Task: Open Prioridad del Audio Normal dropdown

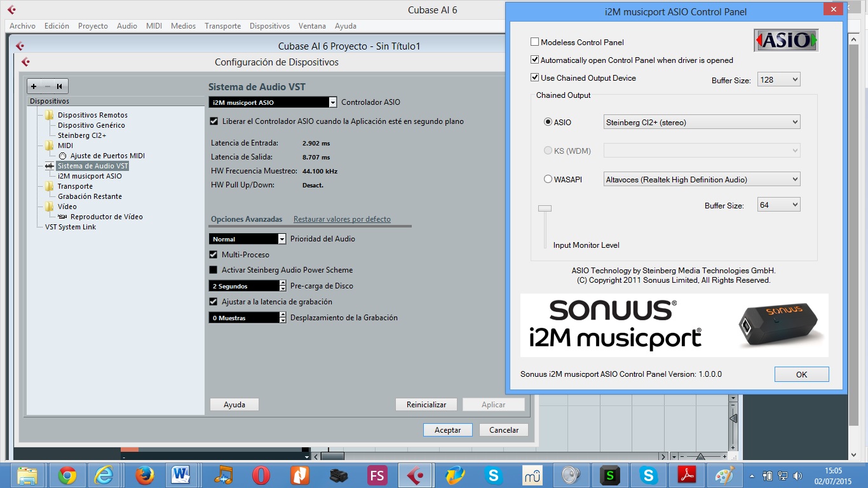Action: [x=248, y=239]
